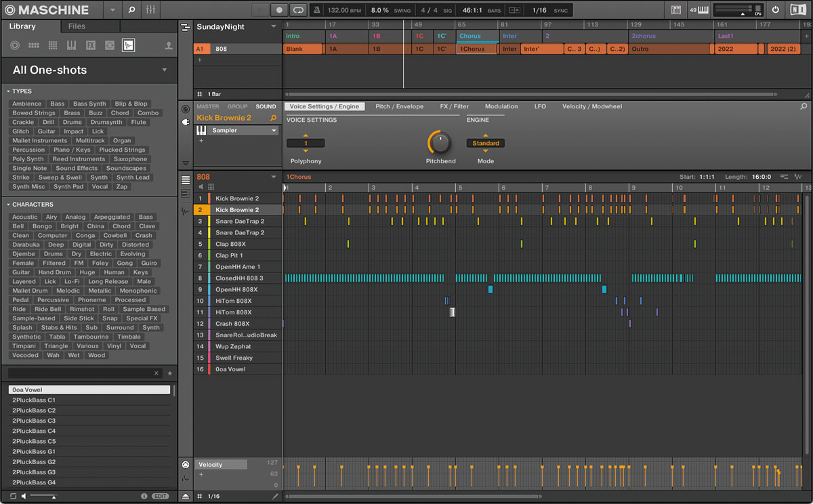The image size is (813, 504).
Task: Click the plug-in icon beside Kick Brownie 2
Action: pyautogui.click(x=186, y=122)
